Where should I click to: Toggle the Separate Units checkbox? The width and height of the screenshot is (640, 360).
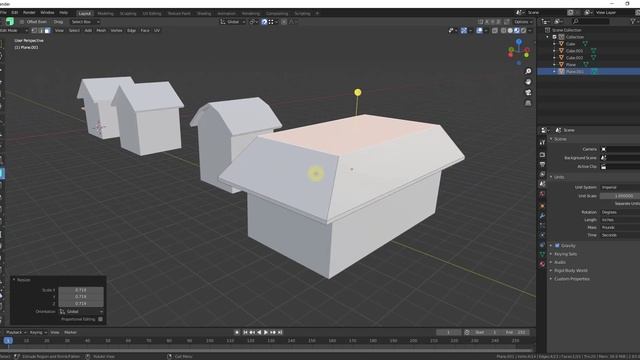(627, 203)
